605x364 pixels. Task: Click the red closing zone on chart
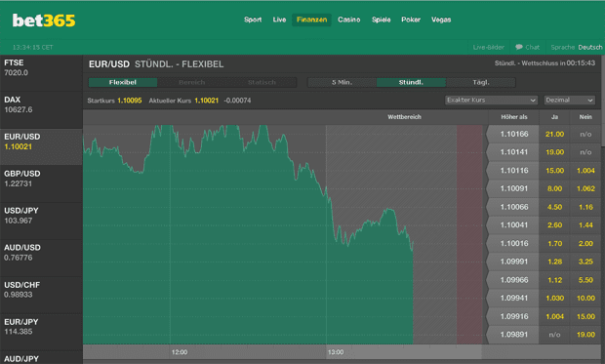click(469, 234)
